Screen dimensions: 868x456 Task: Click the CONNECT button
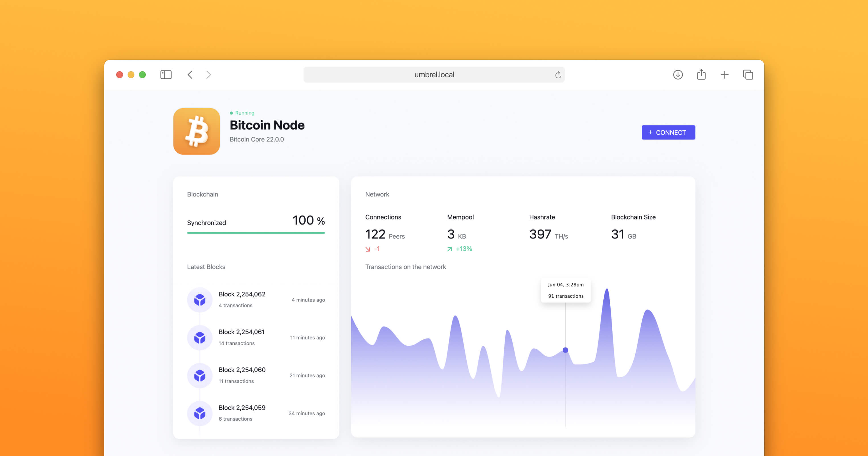click(x=668, y=132)
